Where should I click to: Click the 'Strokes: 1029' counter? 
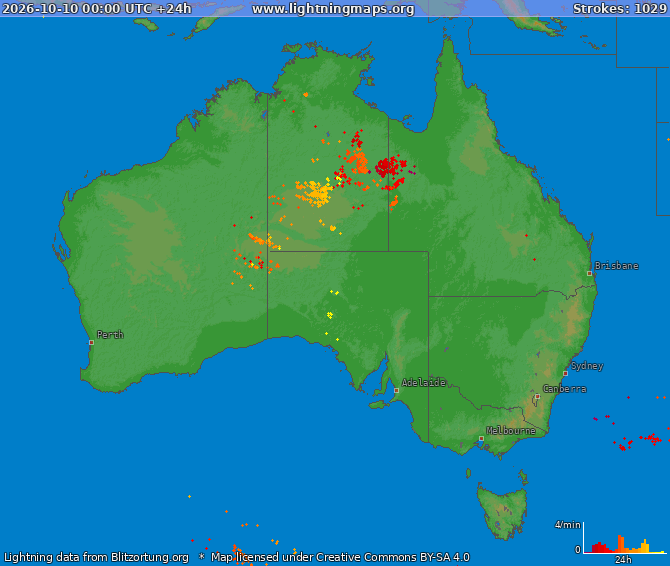pos(620,9)
